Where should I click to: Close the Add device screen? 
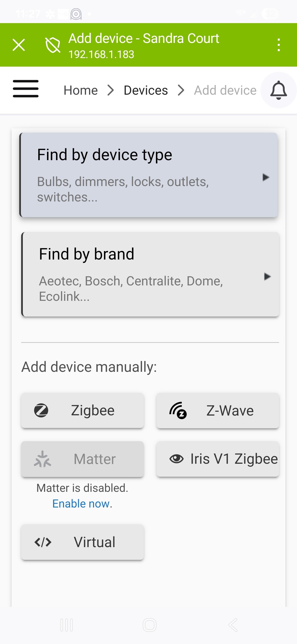(19, 45)
